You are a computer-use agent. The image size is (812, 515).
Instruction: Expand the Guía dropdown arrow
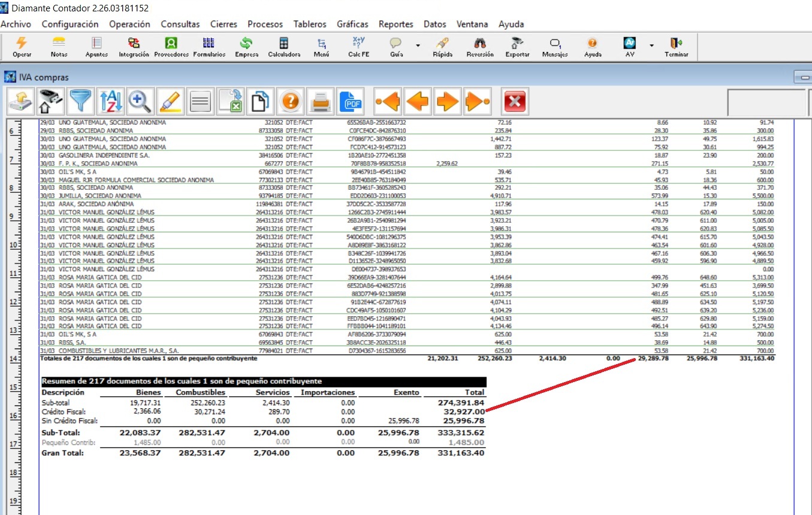(418, 46)
